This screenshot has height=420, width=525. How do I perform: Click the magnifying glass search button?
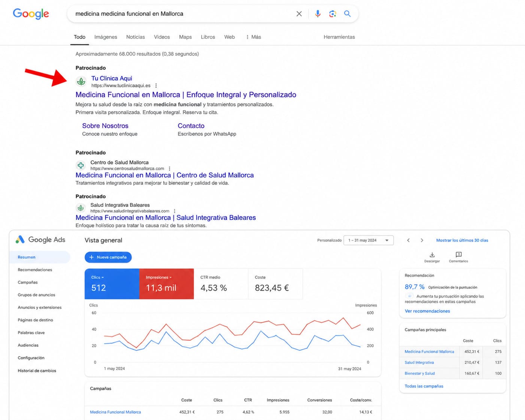(x=347, y=14)
